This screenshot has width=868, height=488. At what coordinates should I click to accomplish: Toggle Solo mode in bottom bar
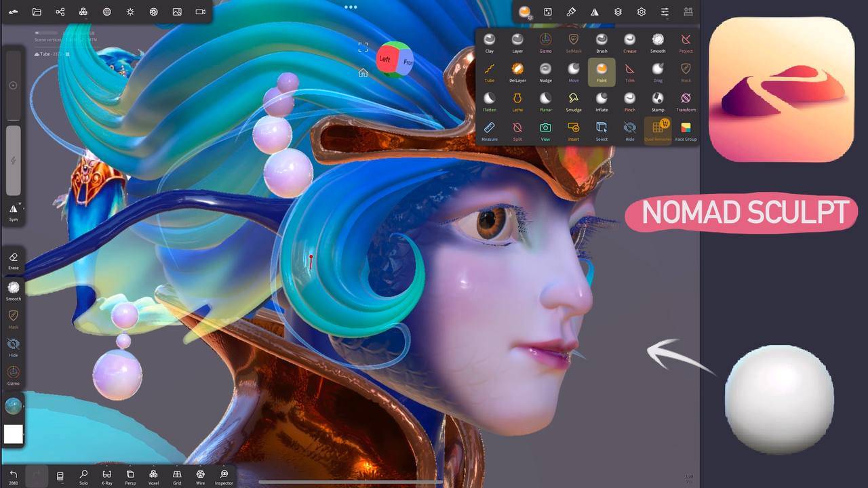pyautogui.click(x=83, y=476)
